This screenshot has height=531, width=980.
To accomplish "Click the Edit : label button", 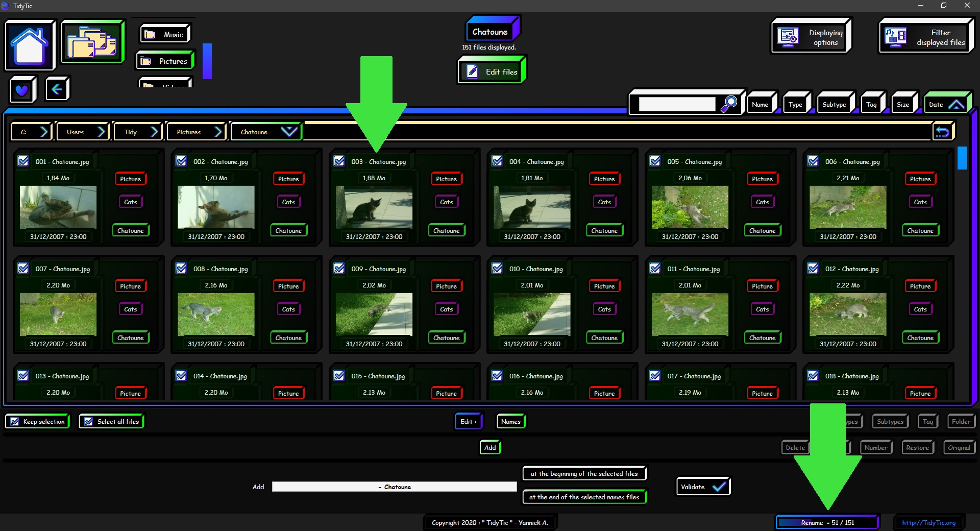I will [x=469, y=421].
